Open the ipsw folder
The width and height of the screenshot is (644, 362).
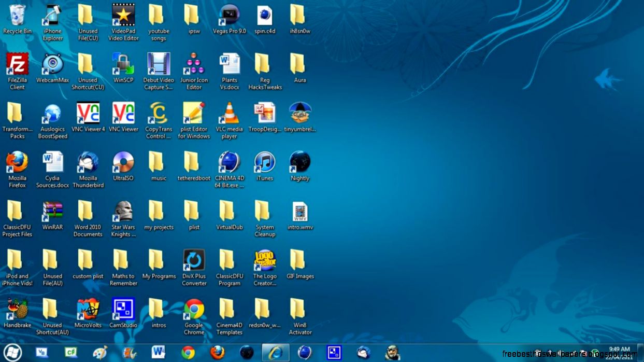click(x=194, y=20)
